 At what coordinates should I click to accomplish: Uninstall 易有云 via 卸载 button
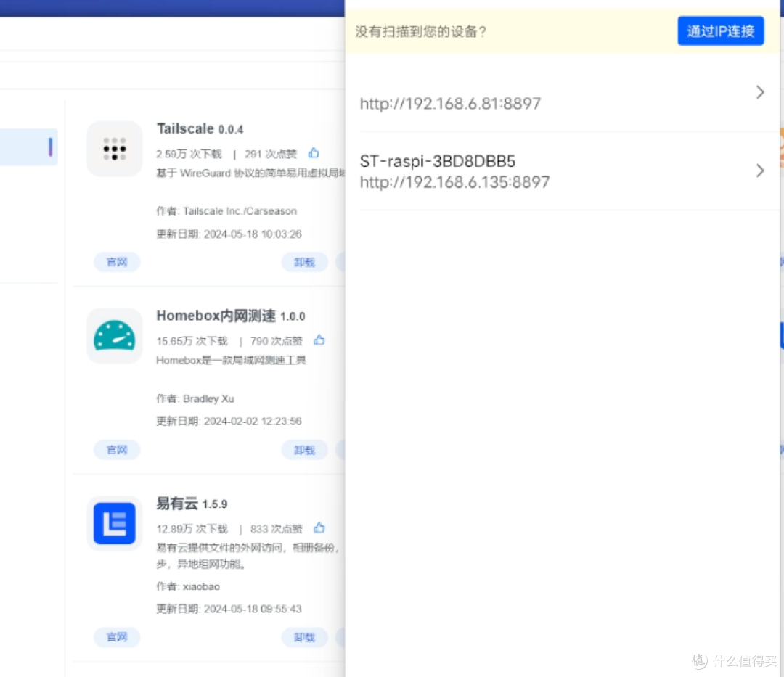point(304,637)
